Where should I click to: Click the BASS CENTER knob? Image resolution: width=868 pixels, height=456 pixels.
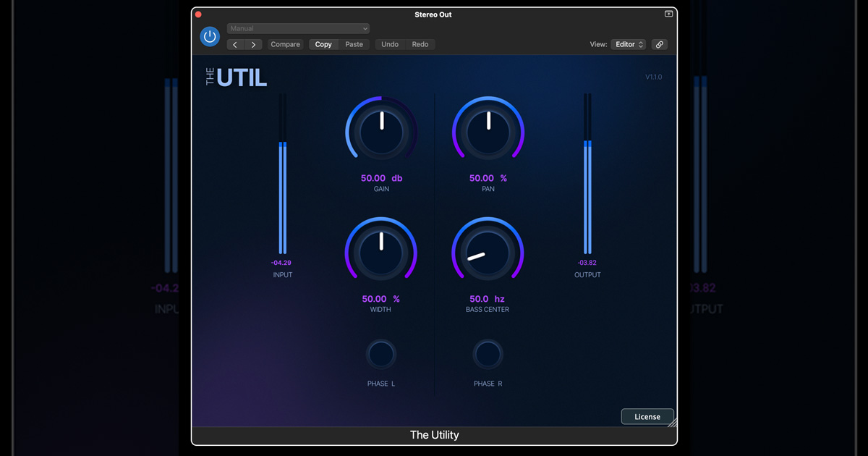(x=488, y=252)
